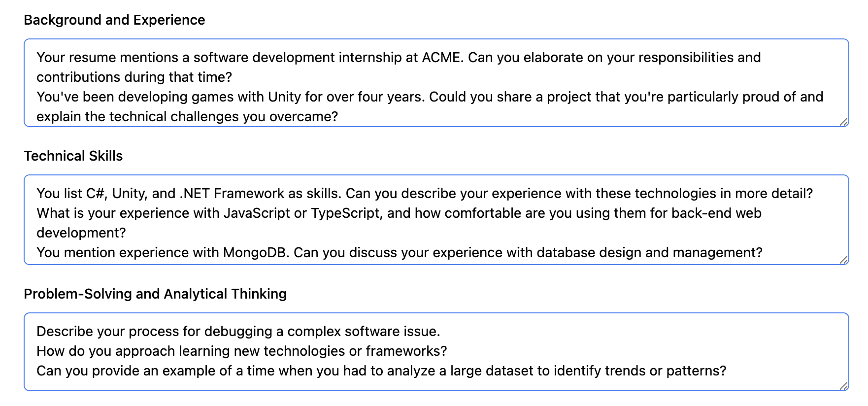Click the large dataset trends question line

(x=381, y=371)
